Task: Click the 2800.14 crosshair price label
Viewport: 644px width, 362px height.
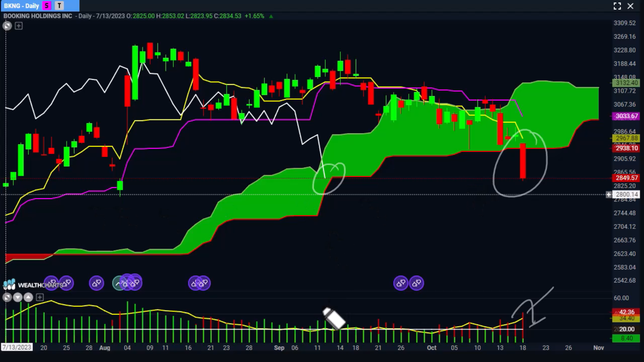Action: pos(626,194)
